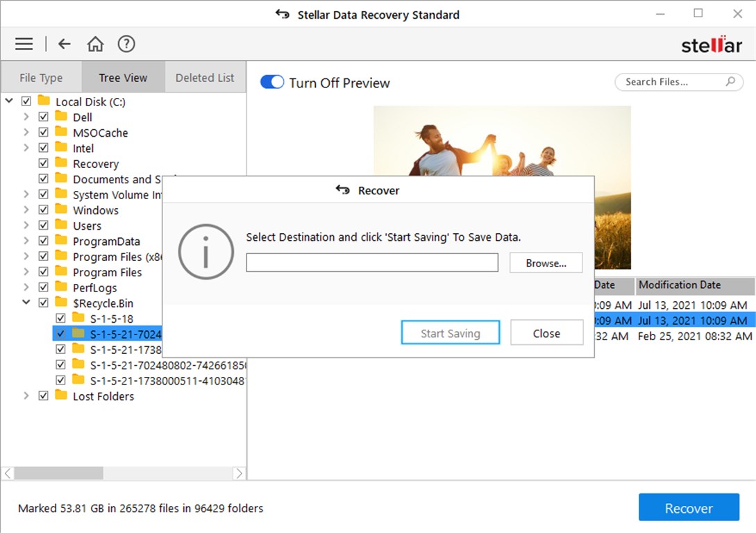Uncheck the S-1-5-18 checkbox
Image resolution: width=756 pixels, height=533 pixels.
[x=61, y=318]
